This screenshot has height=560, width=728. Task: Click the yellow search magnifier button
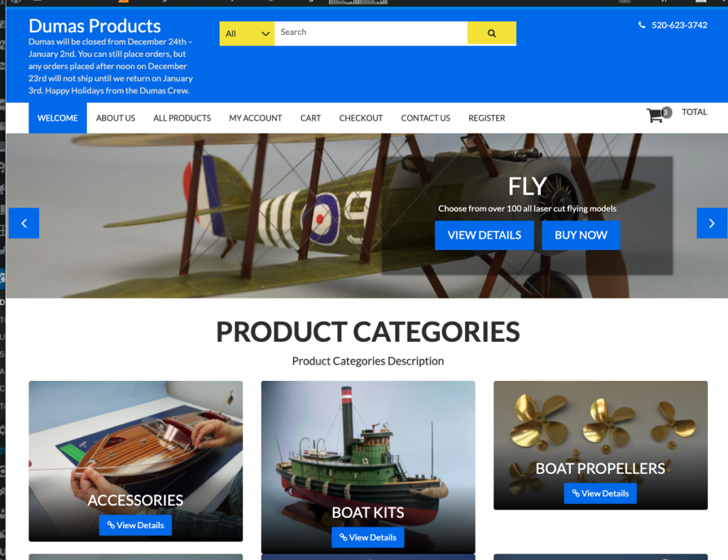(491, 33)
